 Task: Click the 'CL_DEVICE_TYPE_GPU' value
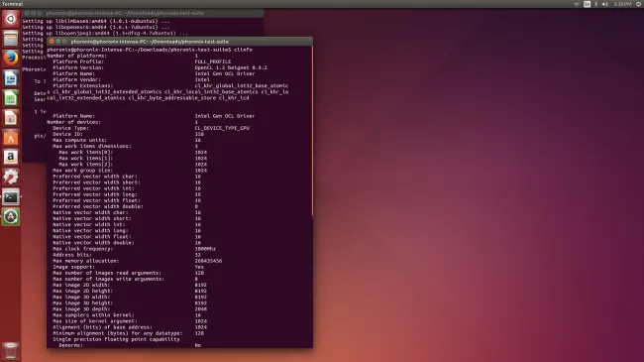pyautogui.click(x=222, y=128)
